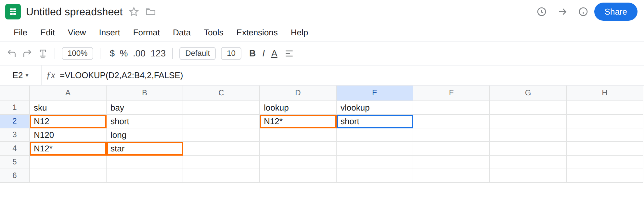Image resolution: width=644 pixels, height=201 pixels.
Task: Select cell containing 'long'
Action: click(145, 135)
